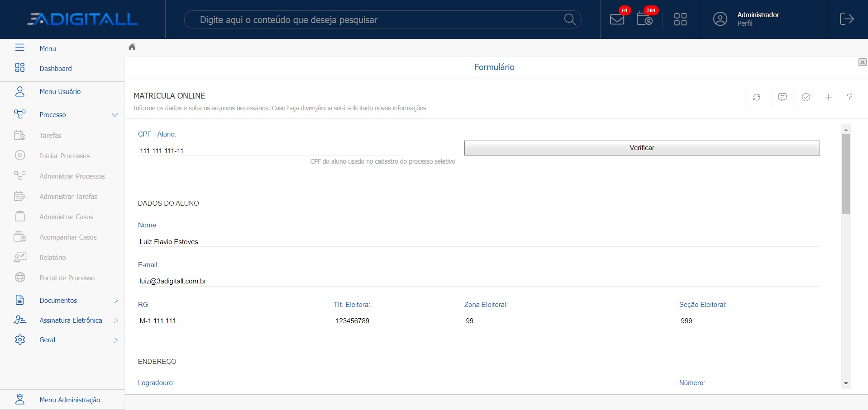
Task: Open the apps grid icon in header
Action: tap(680, 19)
